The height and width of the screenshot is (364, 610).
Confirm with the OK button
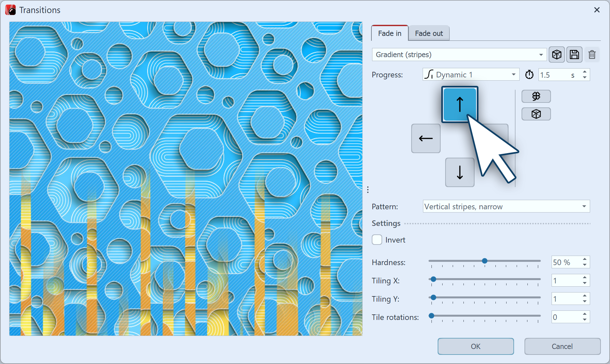476,346
